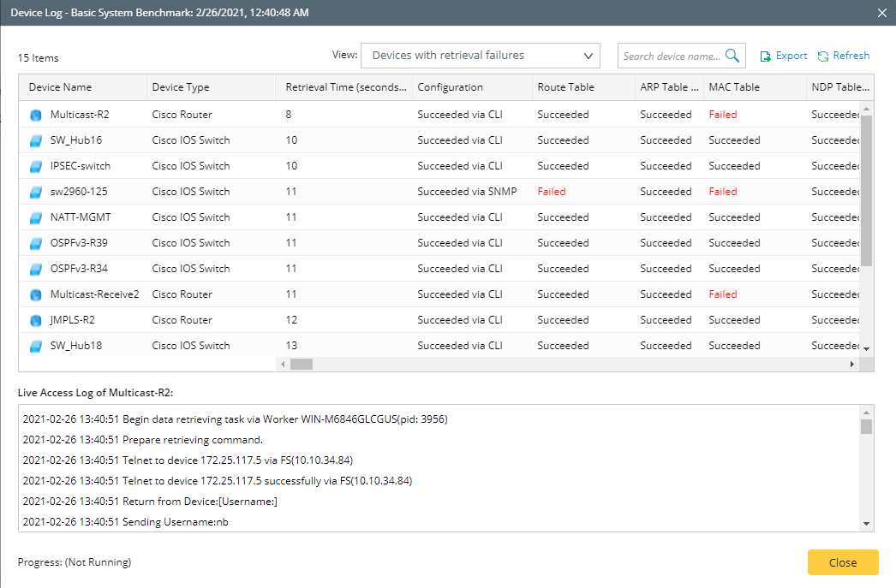
Task: Click the yellow Close button
Action: (x=843, y=562)
